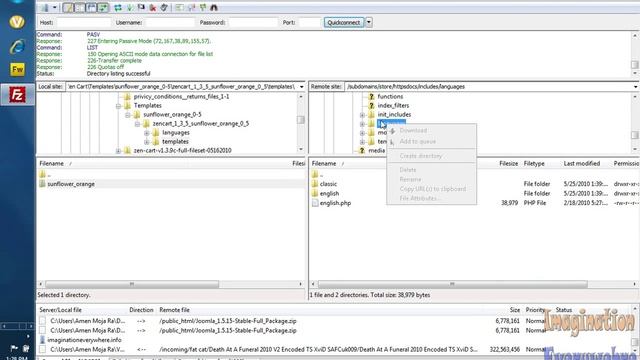Choose Create directory in context menu
The height and width of the screenshot is (360, 640).
pos(420,156)
